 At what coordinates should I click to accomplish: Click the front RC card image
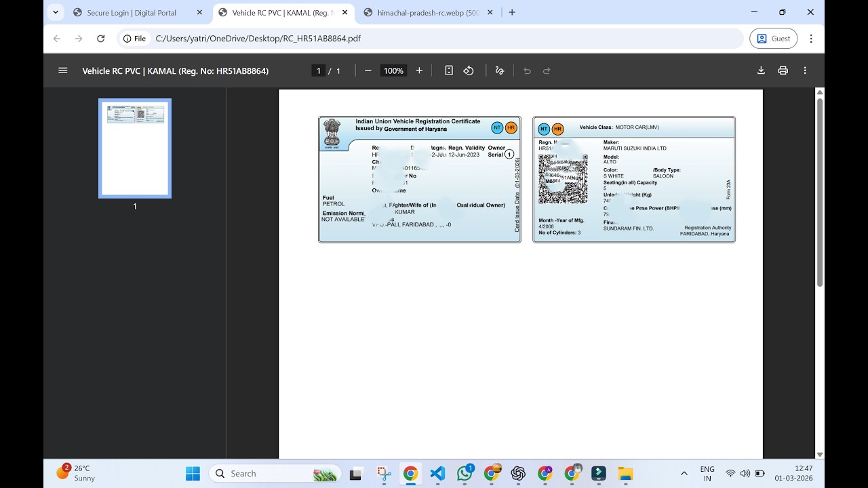tap(420, 180)
